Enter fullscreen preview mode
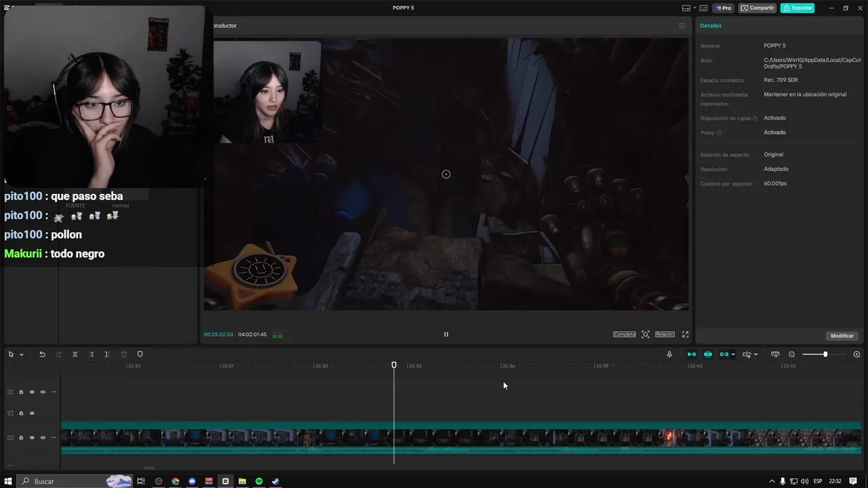Screen dimensions: 868x488 click(x=685, y=334)
